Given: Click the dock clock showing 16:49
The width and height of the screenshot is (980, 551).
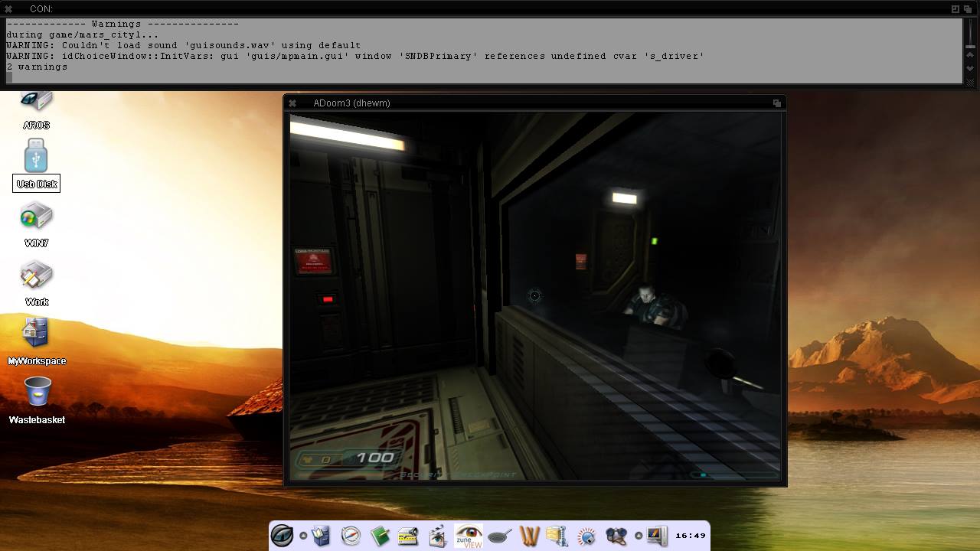Looking at the screenshot, I should click(690, 536).
